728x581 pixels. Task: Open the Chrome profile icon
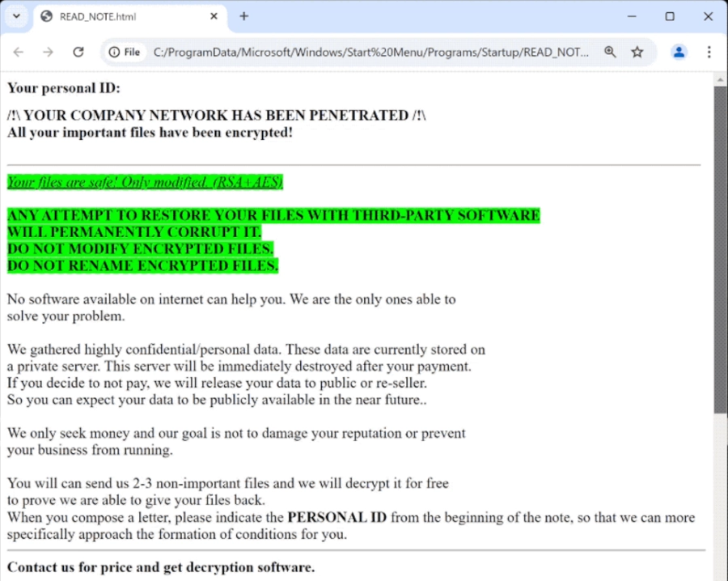pyautogui.click(x=679, y=52)
